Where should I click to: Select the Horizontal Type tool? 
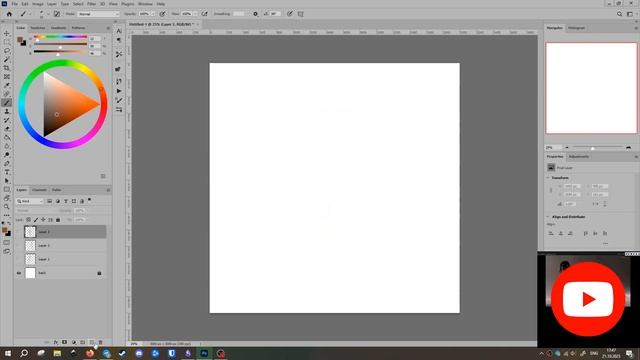(7, 172)
